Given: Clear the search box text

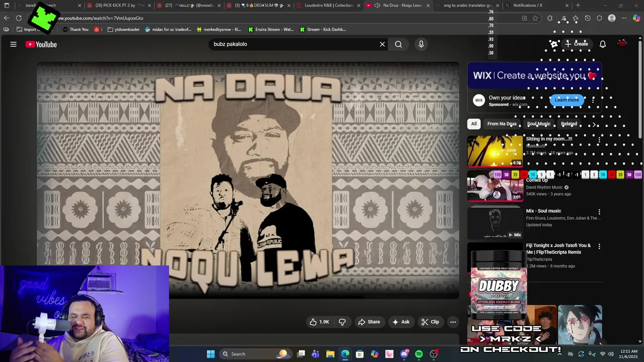Looking at the screenshot, I should (382, 44).
